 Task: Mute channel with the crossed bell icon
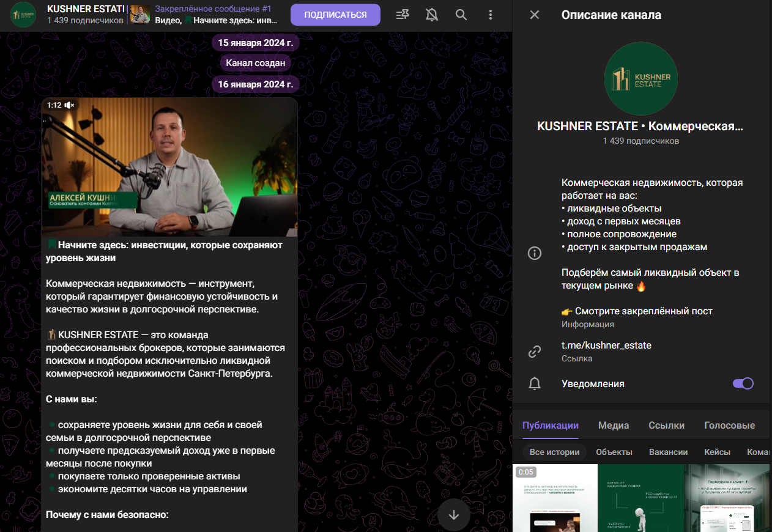[x=432, y=15]
